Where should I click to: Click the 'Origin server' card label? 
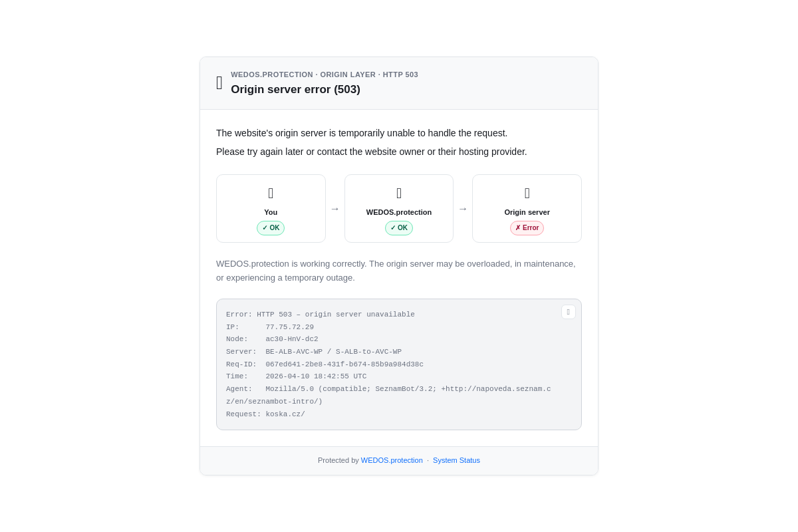point(527,212)
